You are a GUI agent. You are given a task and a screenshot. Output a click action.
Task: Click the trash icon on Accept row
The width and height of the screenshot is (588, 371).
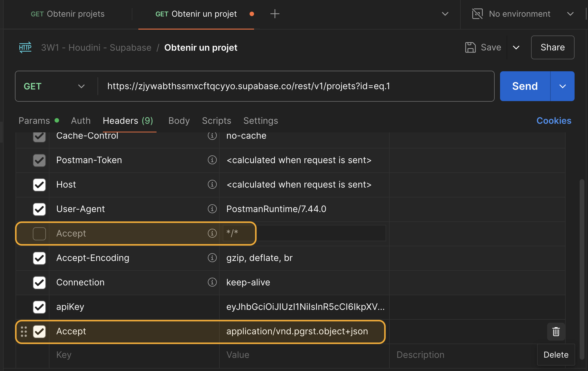point(556,331)
